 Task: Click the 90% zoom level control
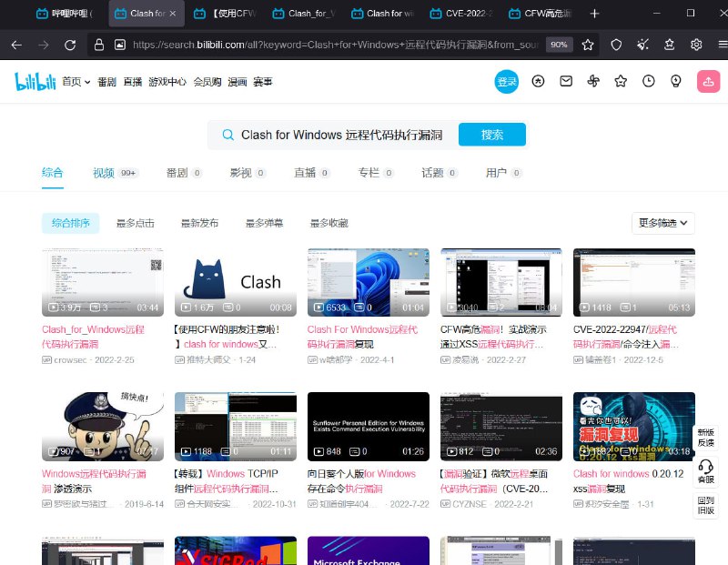[x=559, y=44]
